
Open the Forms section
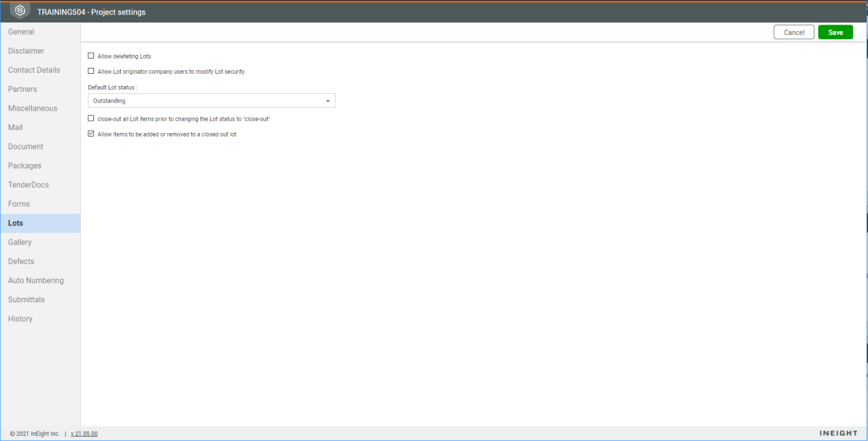[x=41, y=205]
